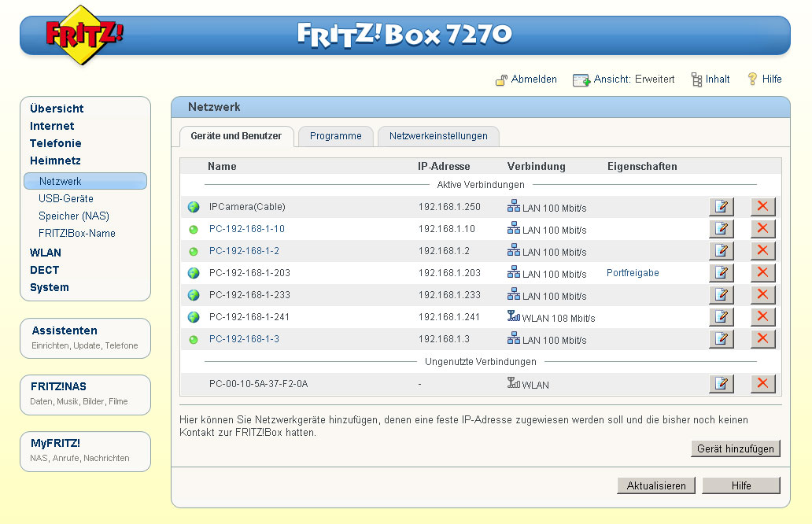Delete the IPCamera(Cable) device entry
This screenshot has width=812, height=524.
tap(762, 207)
